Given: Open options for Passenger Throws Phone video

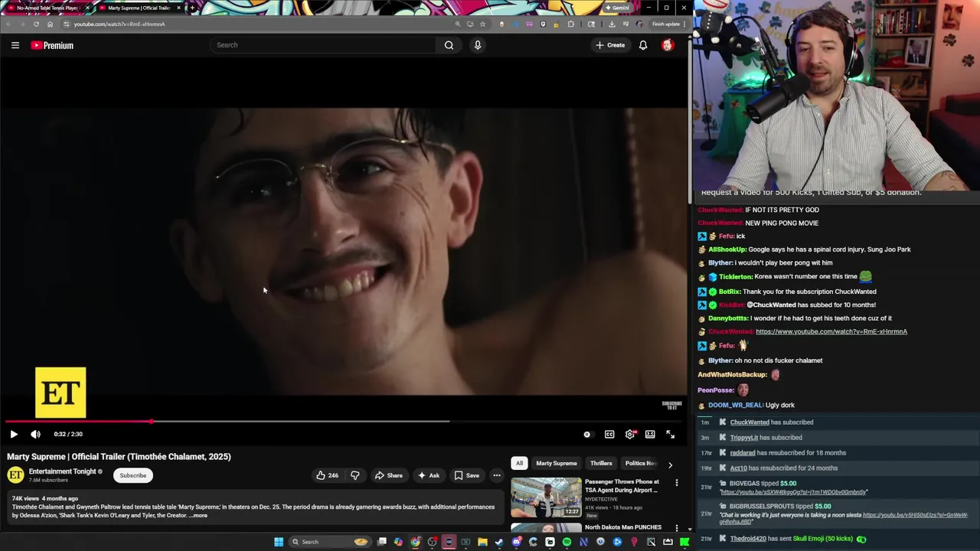Looking at the screenshot, I should click(677, 483).
